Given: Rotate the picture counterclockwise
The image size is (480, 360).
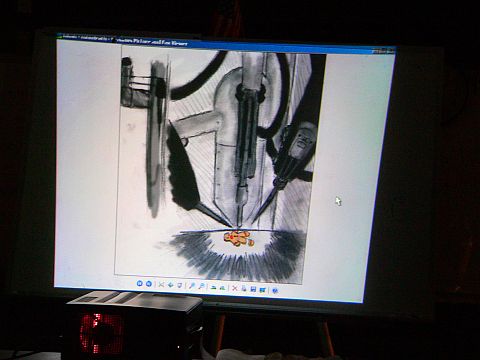Looking at the screenshot, I should 222,288.
